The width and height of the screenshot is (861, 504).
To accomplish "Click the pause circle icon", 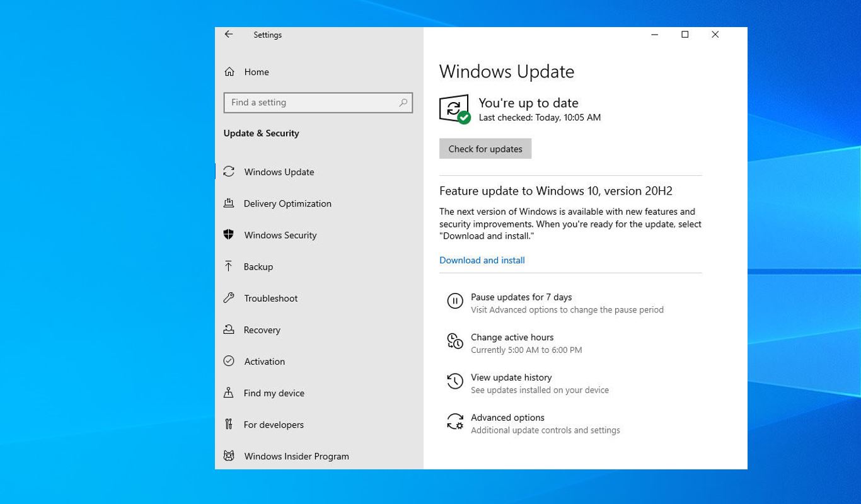I will 455,301.
